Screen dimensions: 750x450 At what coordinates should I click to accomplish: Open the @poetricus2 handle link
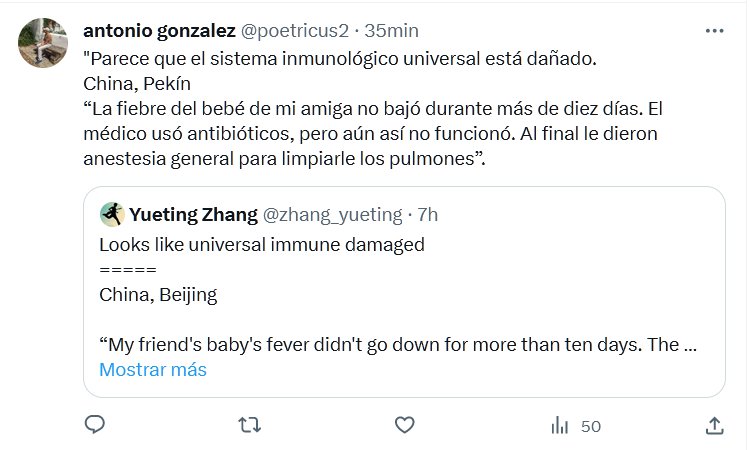(293, 31)
